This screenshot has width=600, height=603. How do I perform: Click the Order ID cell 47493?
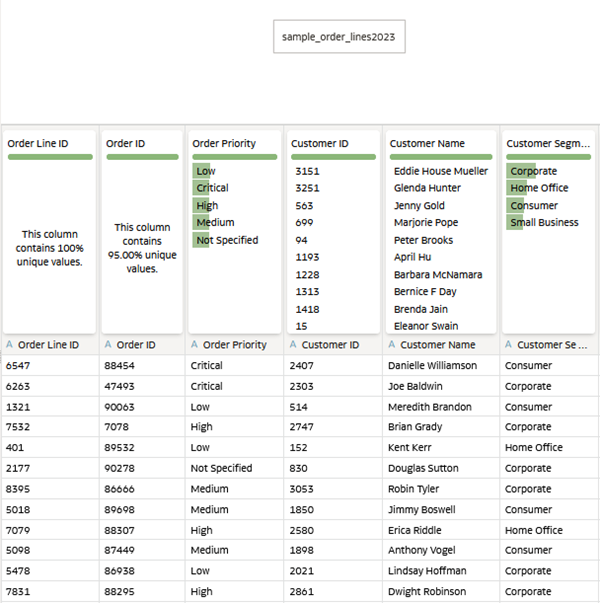[142, 386]
